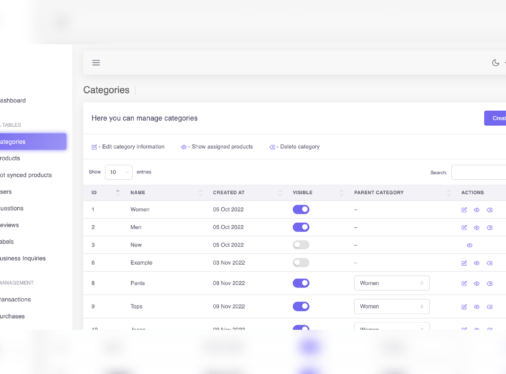The image size is (506, 374).
Task: Click the Create button
Action: (495, 118)
